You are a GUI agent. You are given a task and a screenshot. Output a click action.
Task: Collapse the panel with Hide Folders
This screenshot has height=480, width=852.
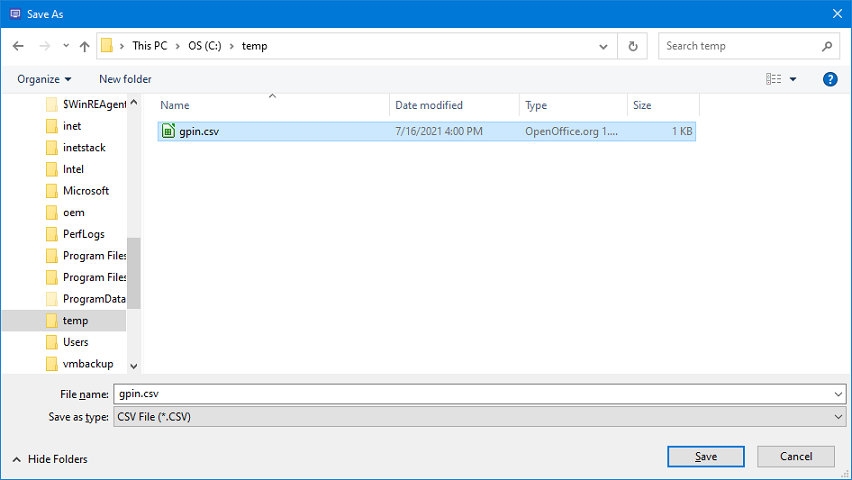pyautogui.click(x=50, y=459)
